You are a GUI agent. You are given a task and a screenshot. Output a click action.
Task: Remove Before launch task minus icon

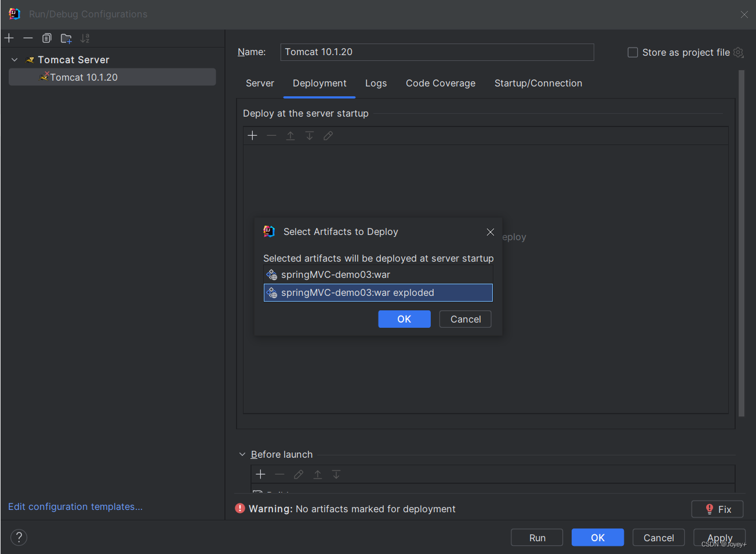[x=279, y=475]
